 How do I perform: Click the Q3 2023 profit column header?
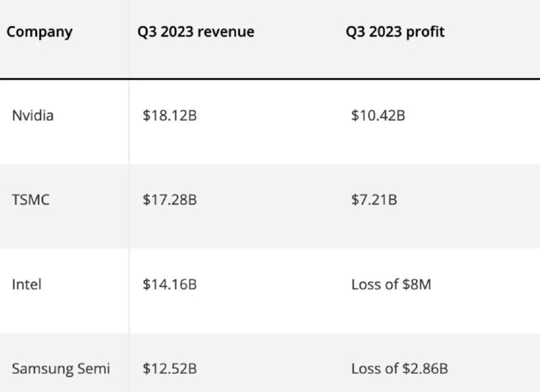tap(395, 32)
